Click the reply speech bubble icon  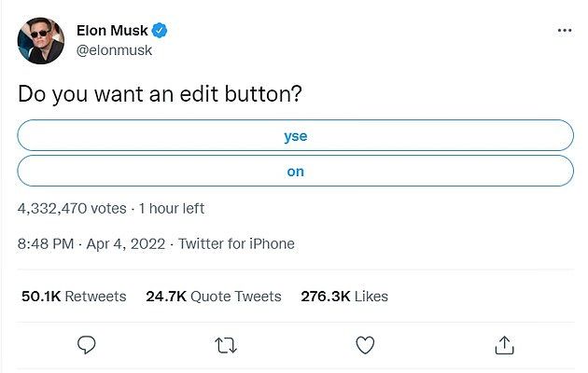(x=86, y=345)
